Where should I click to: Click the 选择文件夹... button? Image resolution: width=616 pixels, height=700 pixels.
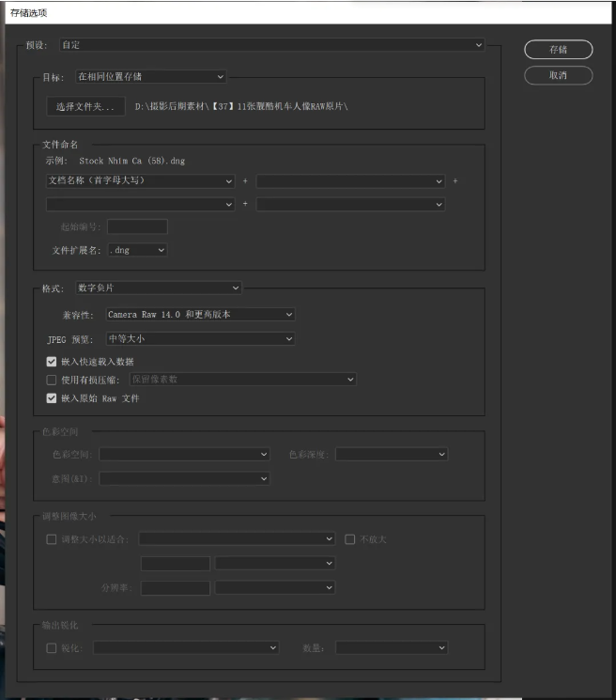pyautogui.click(x=85, y=107)
